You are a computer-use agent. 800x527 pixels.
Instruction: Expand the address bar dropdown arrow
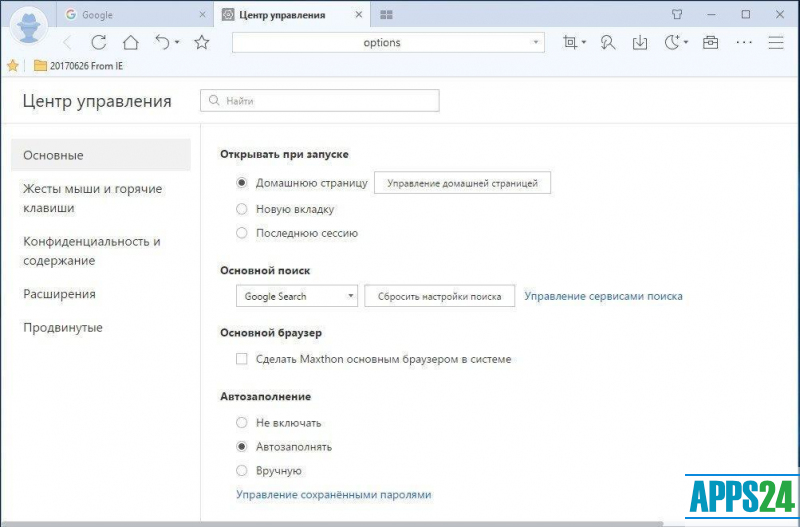click(x=536, y=42)
